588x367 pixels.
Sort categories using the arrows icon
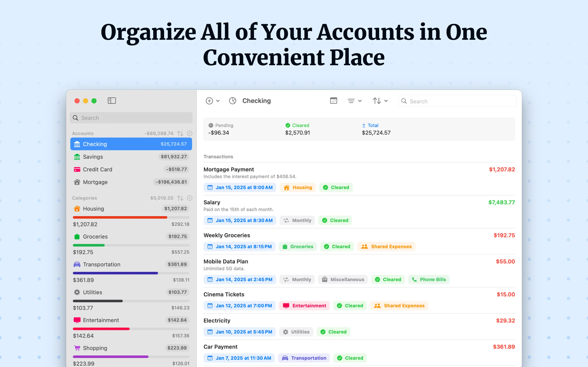pyautogui.click(x=180, y=198)
